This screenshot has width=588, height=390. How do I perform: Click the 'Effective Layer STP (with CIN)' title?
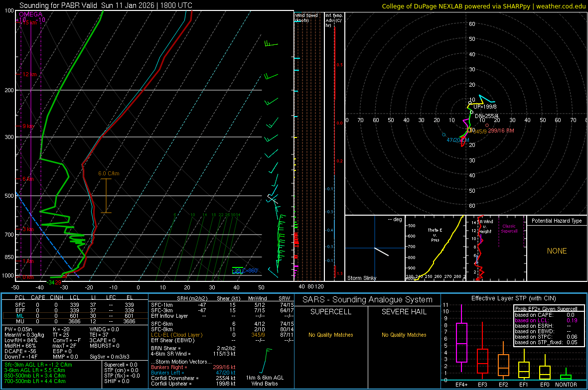[x=513, y=298]
